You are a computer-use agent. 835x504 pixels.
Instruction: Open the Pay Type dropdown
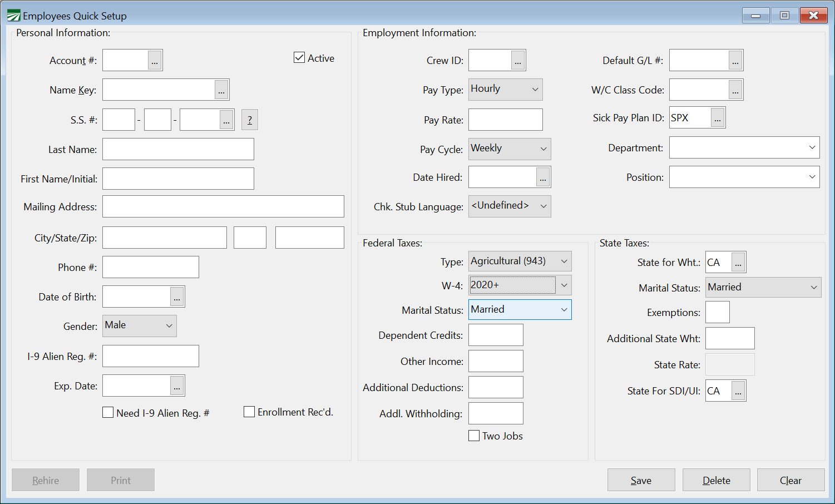click(x=506, y=90)
